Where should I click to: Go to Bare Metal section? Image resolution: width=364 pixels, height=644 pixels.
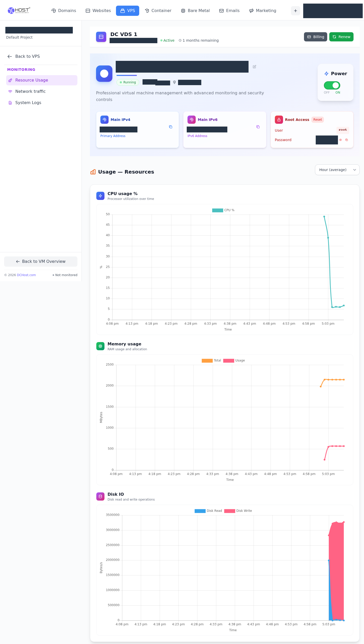pos(195,10)
